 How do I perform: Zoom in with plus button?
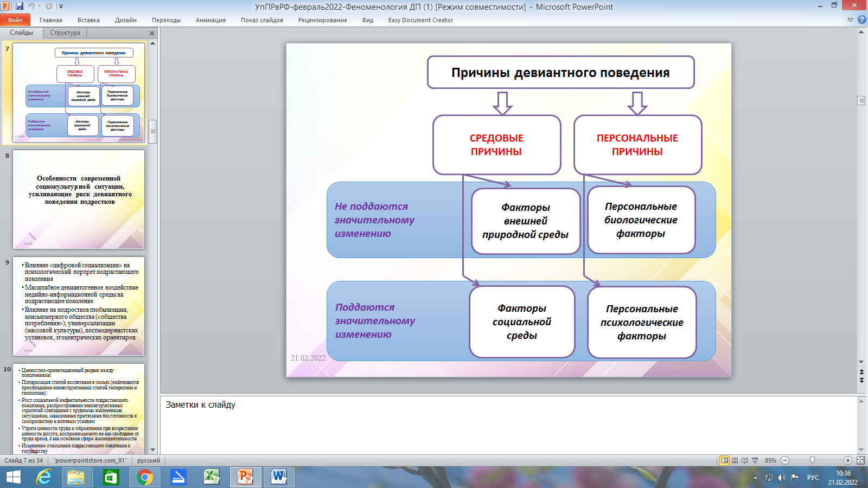tap(848, 460)
